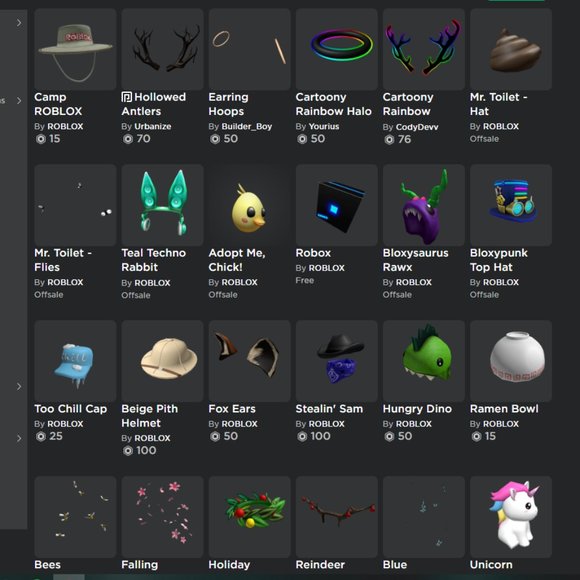Click Robux icon under Earring Hoops creator
The image size is (580, 580).
[215, 139]
